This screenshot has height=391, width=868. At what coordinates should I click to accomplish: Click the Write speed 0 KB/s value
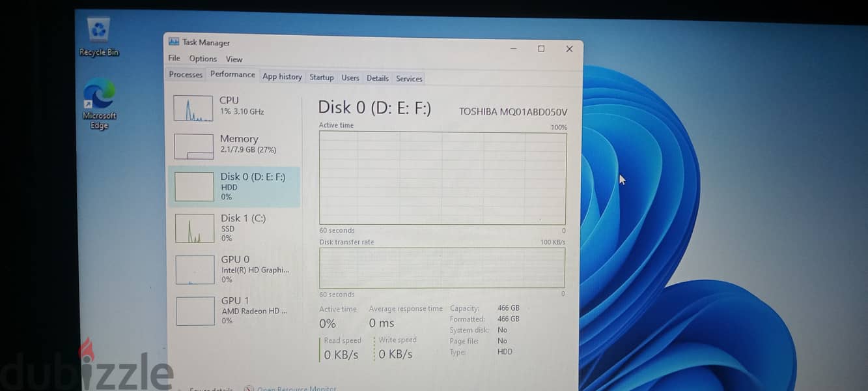click(395, 355)
